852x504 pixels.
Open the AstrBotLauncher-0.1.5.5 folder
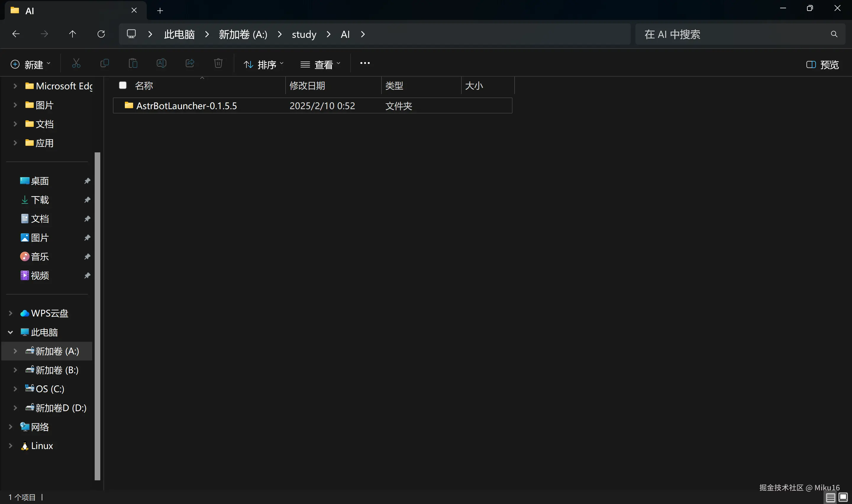pyautogui.click(x=186, y=106)
